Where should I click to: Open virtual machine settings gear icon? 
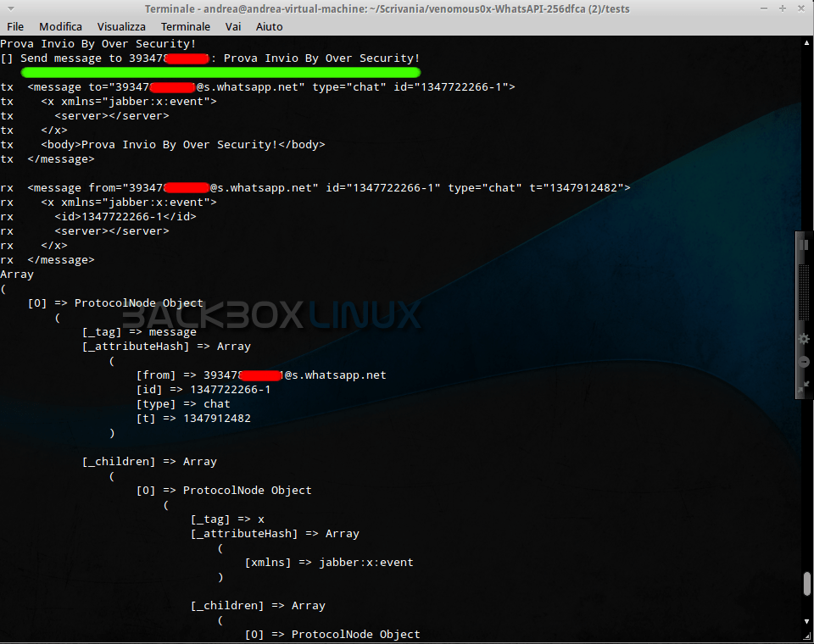coord(804,339)
